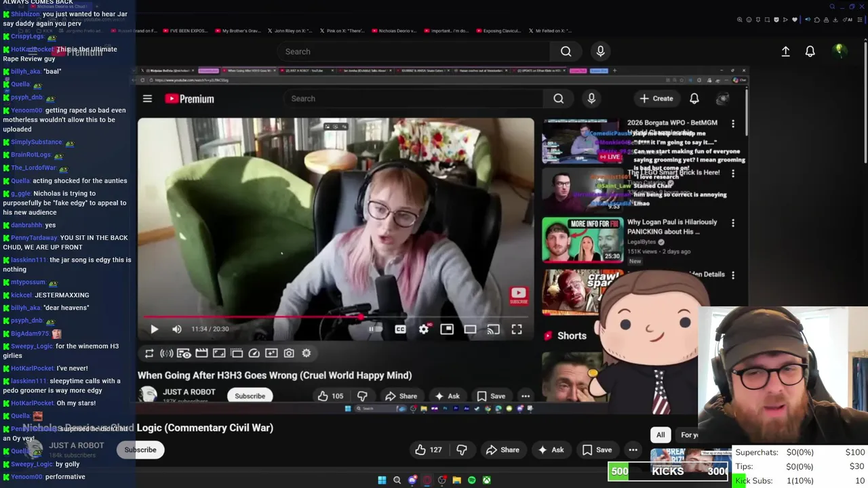Share the outer video
The image size is (868, 488).
(502, 449)
